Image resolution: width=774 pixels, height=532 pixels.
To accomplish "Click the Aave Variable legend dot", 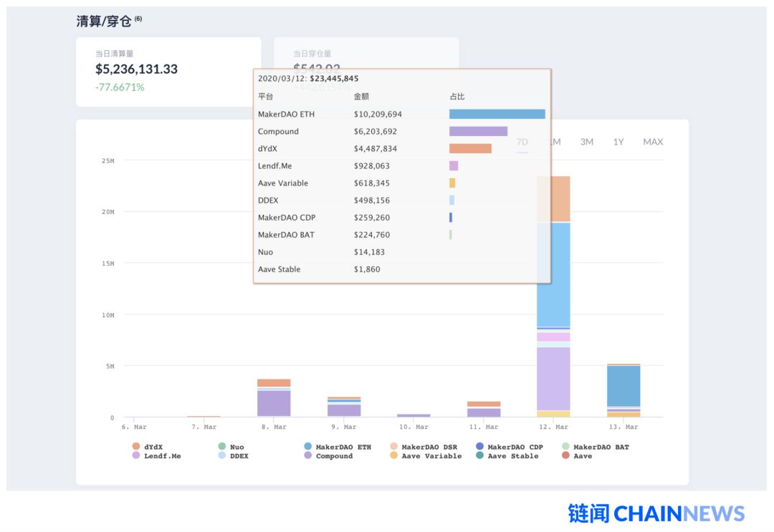I will [x=394, y=455].
